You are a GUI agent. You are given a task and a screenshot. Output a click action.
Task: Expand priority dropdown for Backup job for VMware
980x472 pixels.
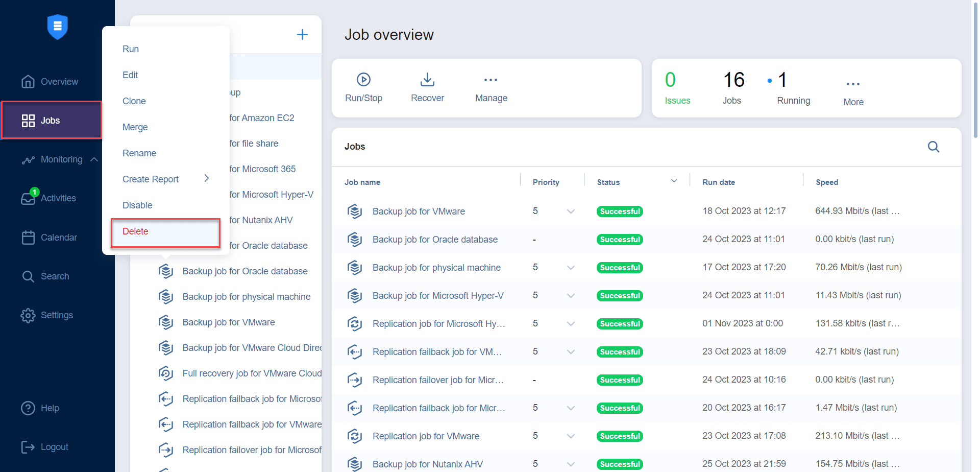pyautogui.click(x=571, y=211)
